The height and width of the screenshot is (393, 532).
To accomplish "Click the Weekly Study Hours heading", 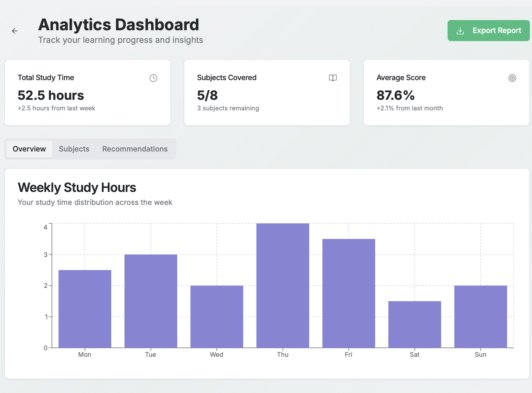I will click(77, 188).
